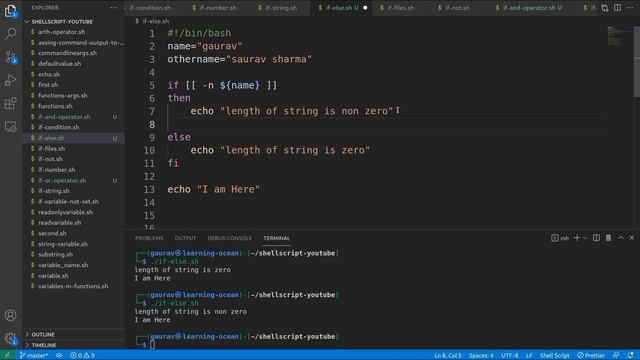Open if-variable-not-set.sh in explorer
The height and width of the screenshot is (360, 640).
[68, 202]
